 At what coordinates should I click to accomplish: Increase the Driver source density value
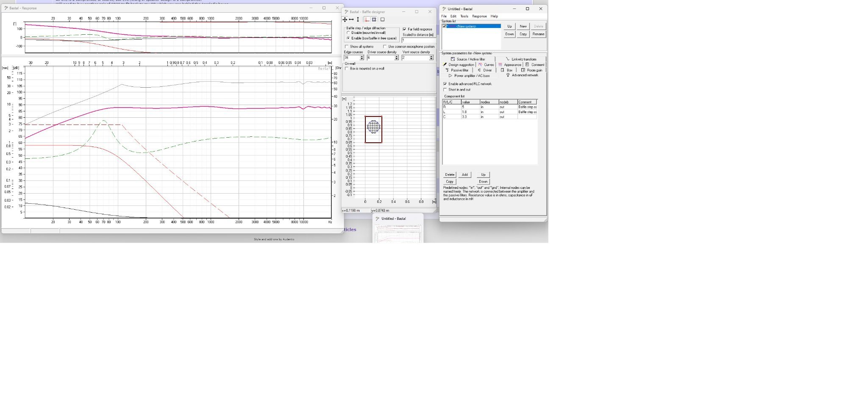[x=397, y=57]
